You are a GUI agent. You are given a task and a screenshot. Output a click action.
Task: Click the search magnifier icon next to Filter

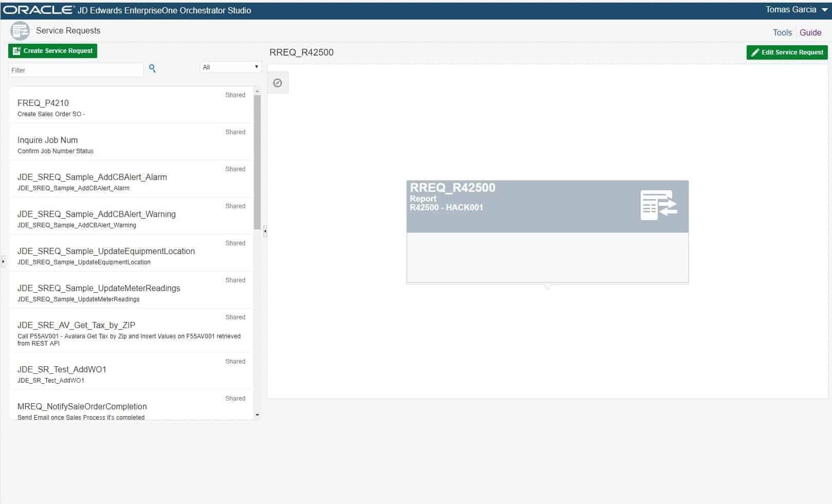(x=152, y=68)
